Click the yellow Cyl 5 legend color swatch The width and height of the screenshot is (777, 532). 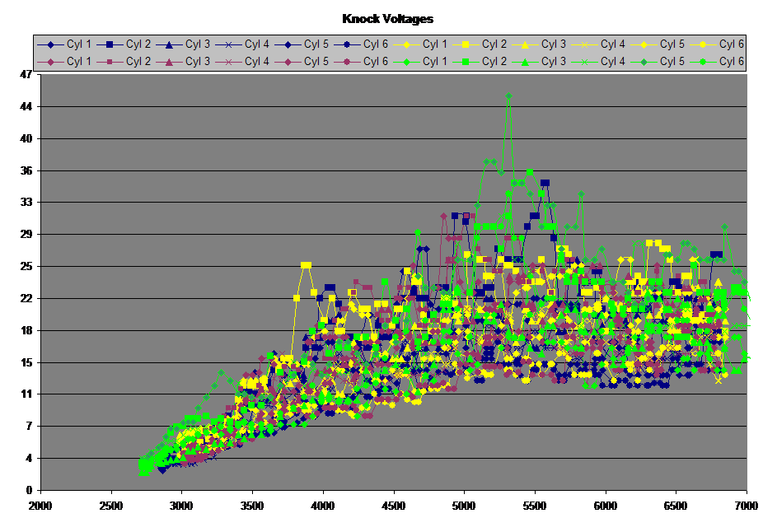pyautogui.click(x=644, y=44)
